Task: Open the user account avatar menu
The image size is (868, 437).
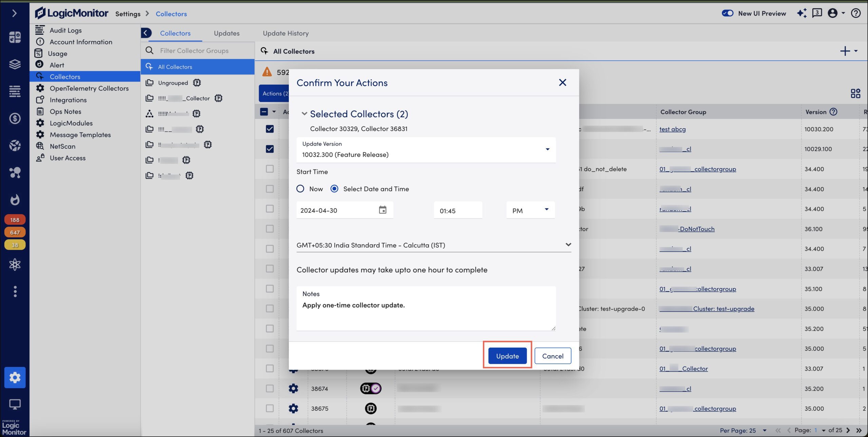Action: 833,13
